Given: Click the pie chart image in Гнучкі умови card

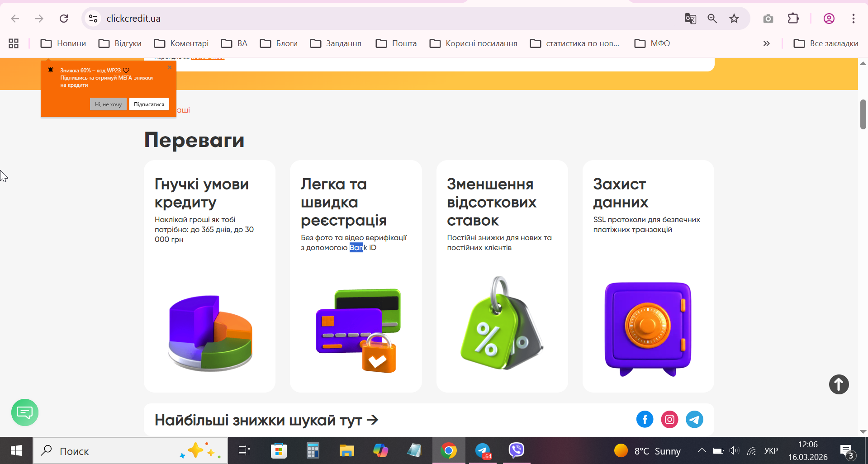Looking at the screenshot, I should 210,333.
